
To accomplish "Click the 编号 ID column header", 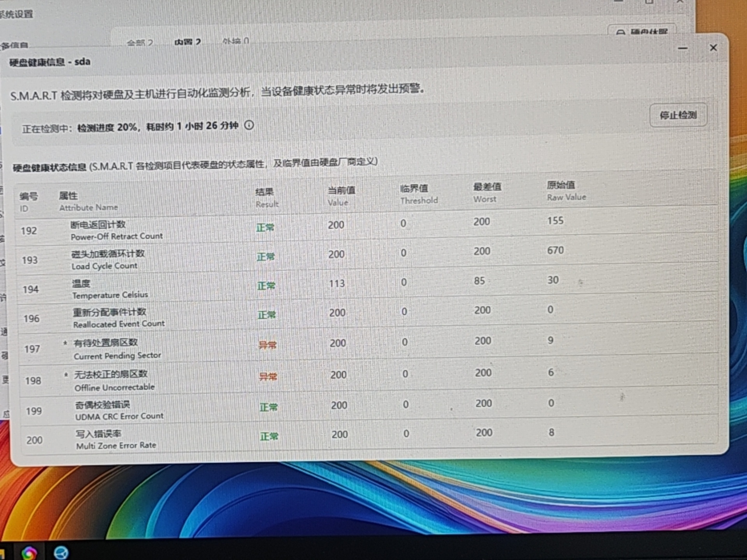I will point(28,202).
